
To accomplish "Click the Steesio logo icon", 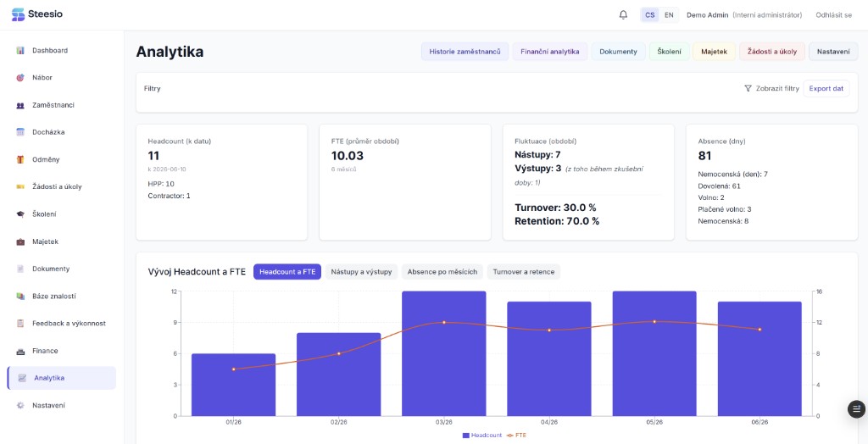I will (18, 14).
